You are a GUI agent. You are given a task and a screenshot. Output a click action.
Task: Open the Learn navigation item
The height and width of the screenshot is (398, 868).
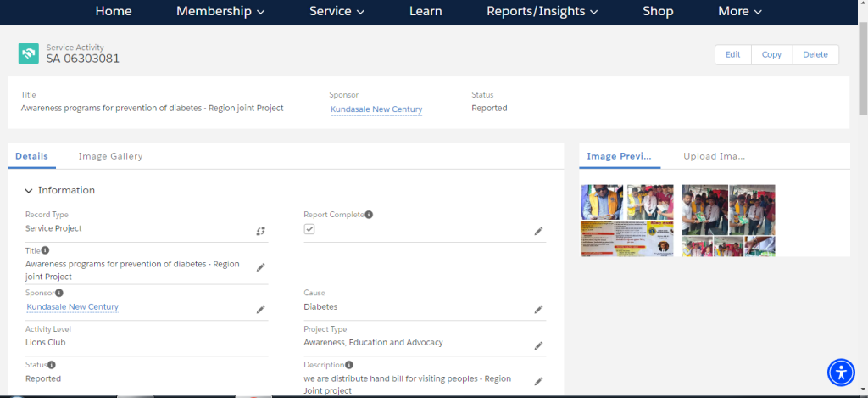tap(426, 11)
